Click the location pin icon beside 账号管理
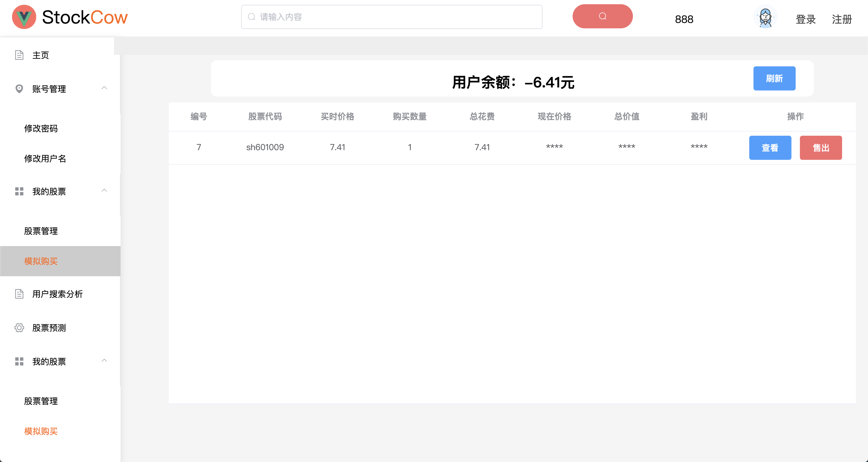This screenshot has width=868, height=462. [x=19, y=89]
